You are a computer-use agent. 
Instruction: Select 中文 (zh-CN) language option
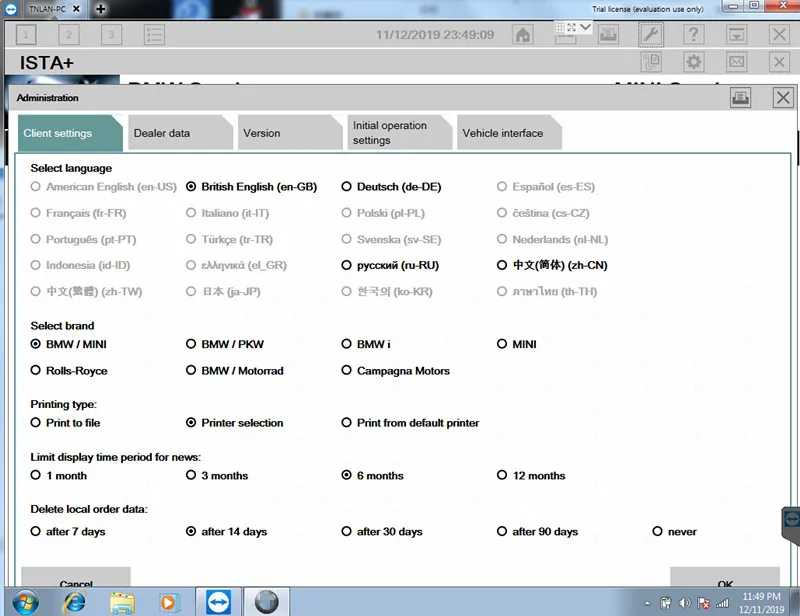552,265
